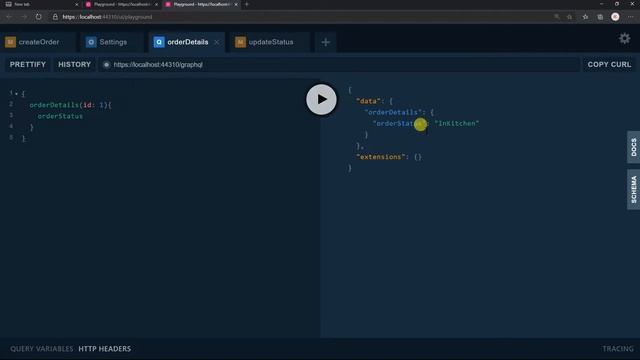Click the "InKitchen" response value

click(457, 123)
